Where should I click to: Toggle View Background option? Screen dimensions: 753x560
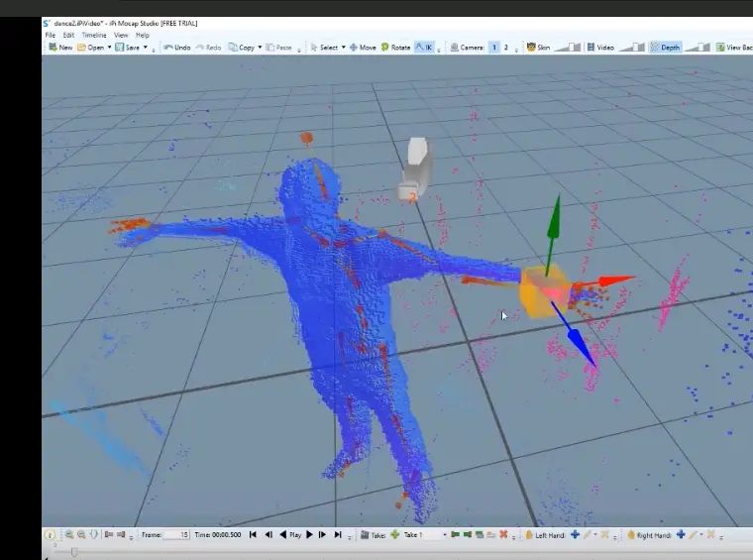[x=734, y=47]
